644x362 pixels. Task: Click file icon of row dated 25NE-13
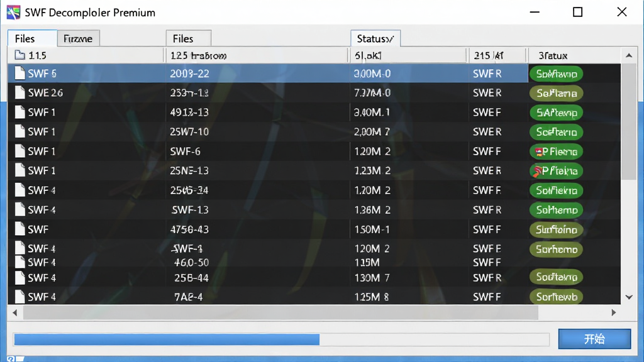click(19, 170)
